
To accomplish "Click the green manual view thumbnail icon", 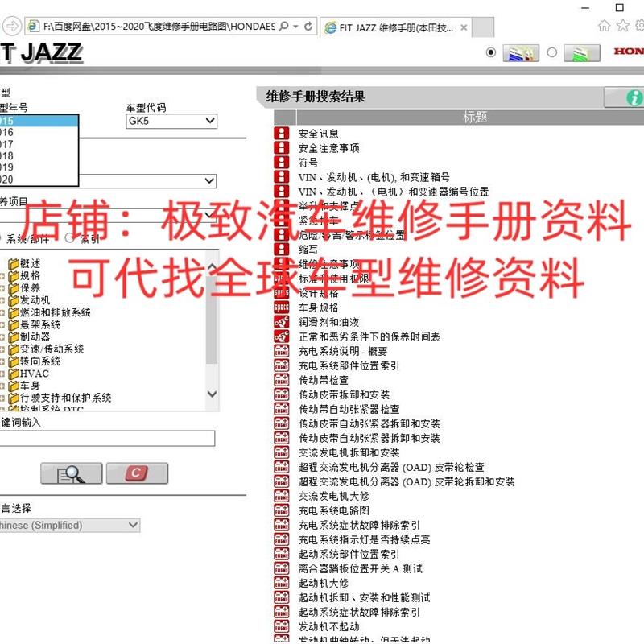I will [x=581, y=52].
